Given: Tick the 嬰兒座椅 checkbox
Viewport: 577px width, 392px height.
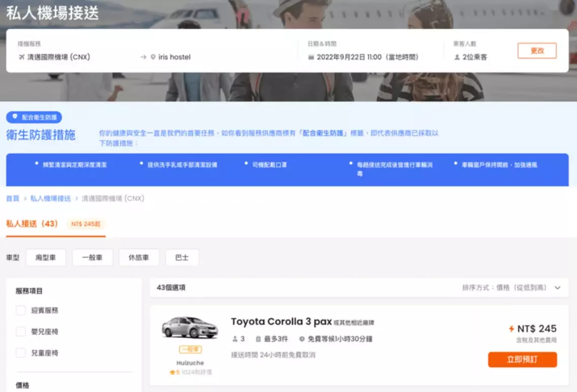Looking at the screenshot, I should pyautogui.click(x=21, y=332).
